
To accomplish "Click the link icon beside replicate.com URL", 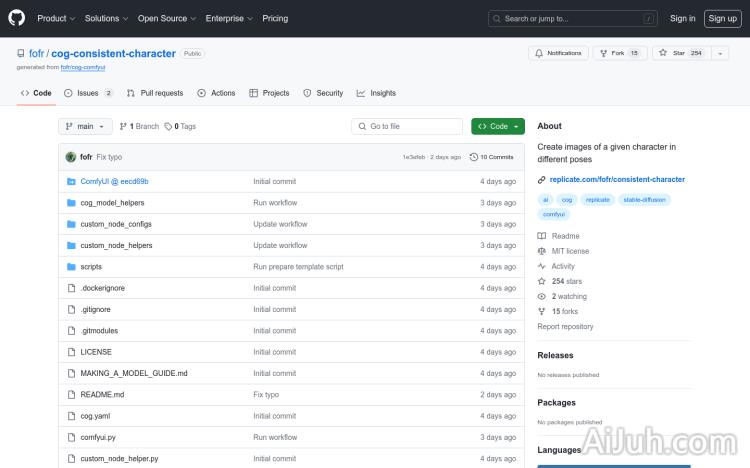I will pos(542,180).
